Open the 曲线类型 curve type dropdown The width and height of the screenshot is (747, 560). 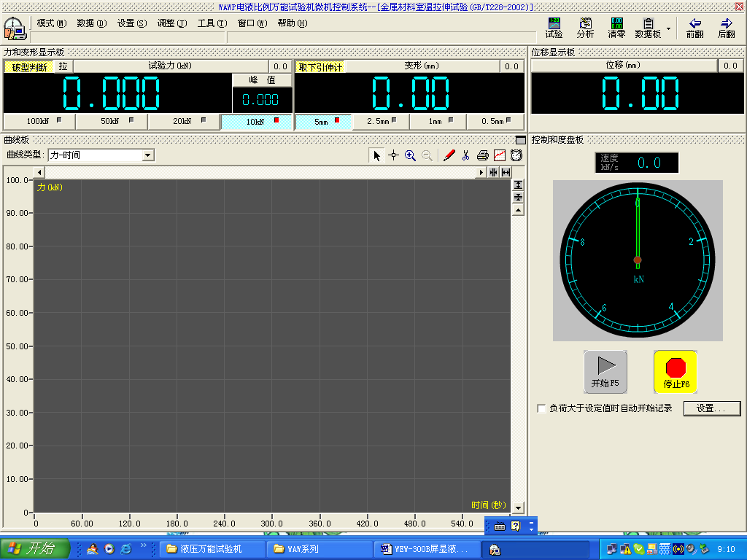click(148, 155)
